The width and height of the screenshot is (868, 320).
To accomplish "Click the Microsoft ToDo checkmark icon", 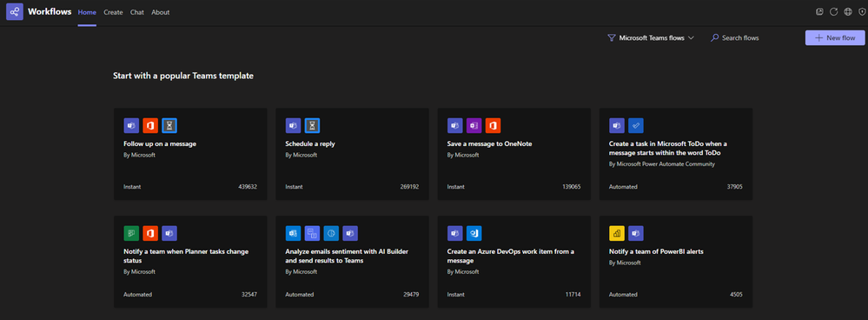I will (636, 126).
